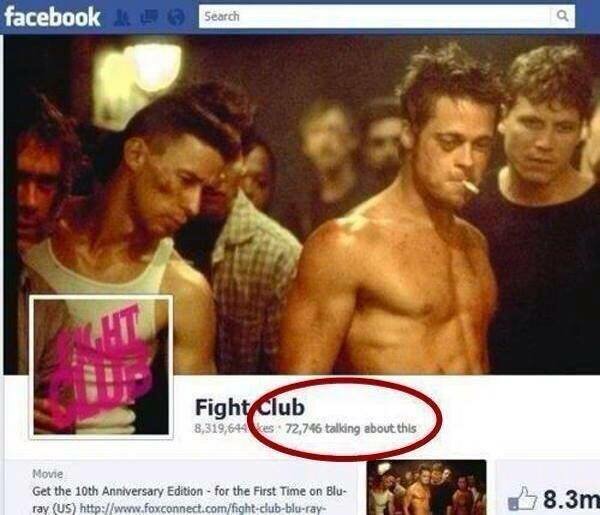Open the group photo thumbnail tile

(426, 487)
